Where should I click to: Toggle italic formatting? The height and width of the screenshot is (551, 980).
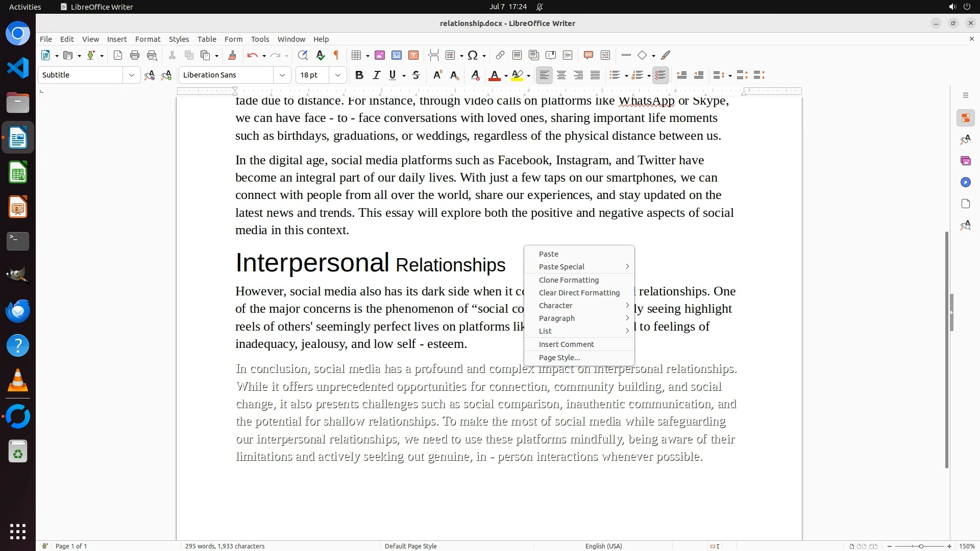376,75
